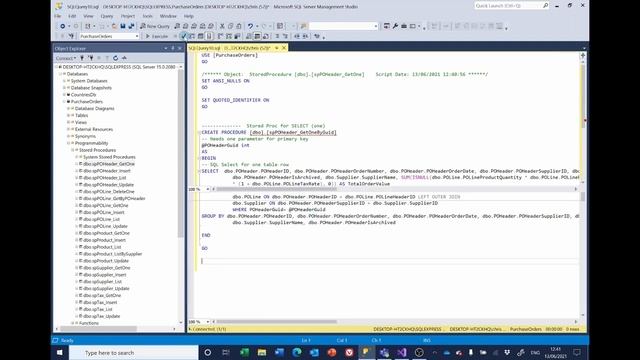Screen dimensions: 640x360
Task: Open Visual Studio from the taskbar
Action: point(401,352)
